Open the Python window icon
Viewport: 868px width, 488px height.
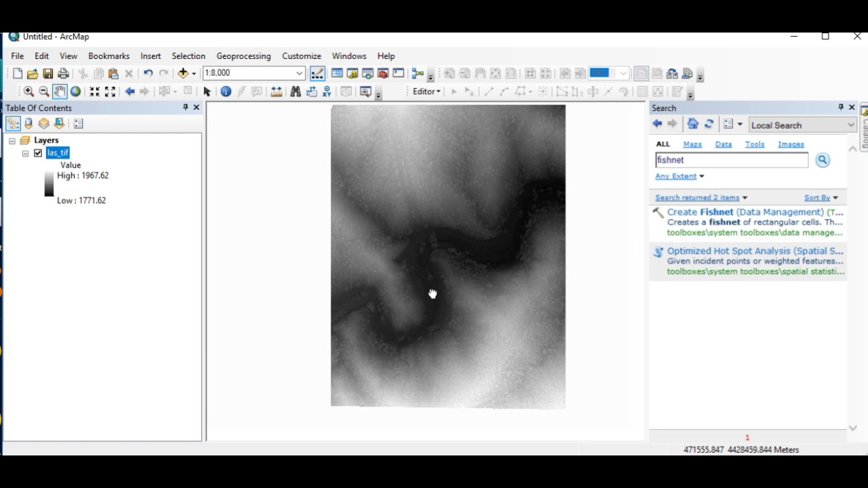click(x=398, y=73)
